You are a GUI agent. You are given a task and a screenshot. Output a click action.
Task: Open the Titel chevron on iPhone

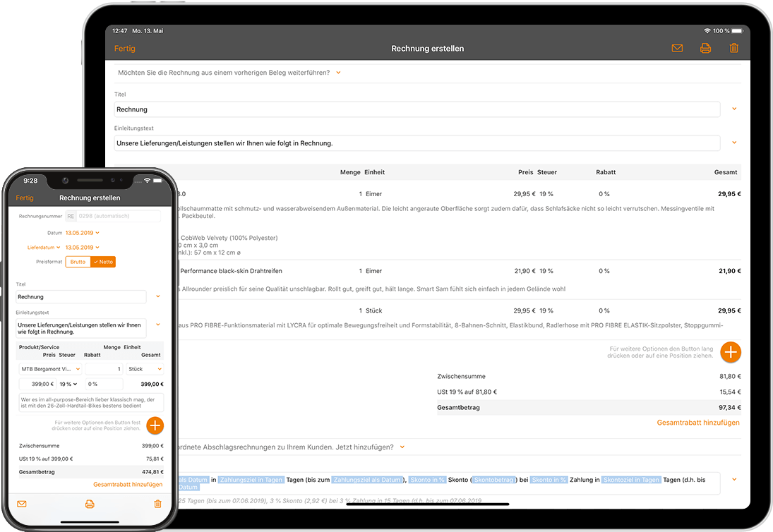click(157, 296)
